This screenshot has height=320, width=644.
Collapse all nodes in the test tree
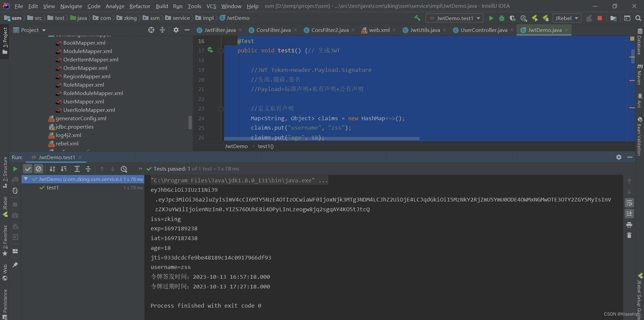88,169
